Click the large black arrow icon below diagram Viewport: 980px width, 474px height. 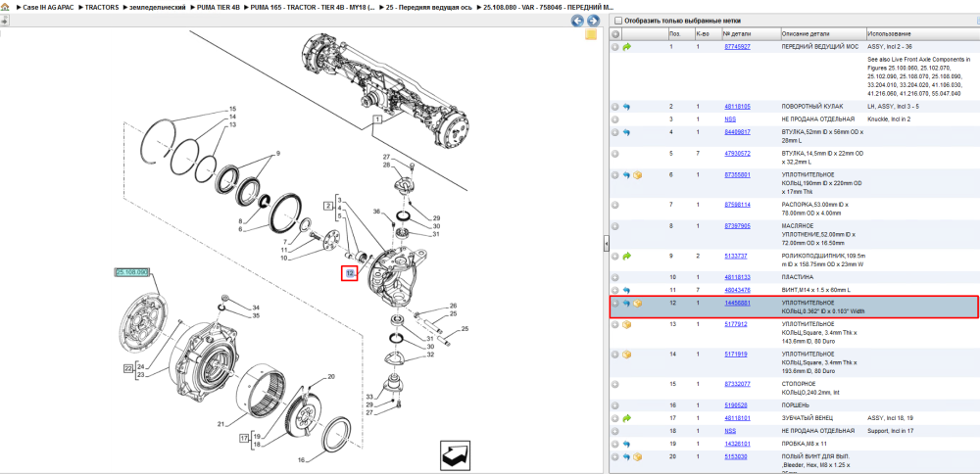pos(455,455)
